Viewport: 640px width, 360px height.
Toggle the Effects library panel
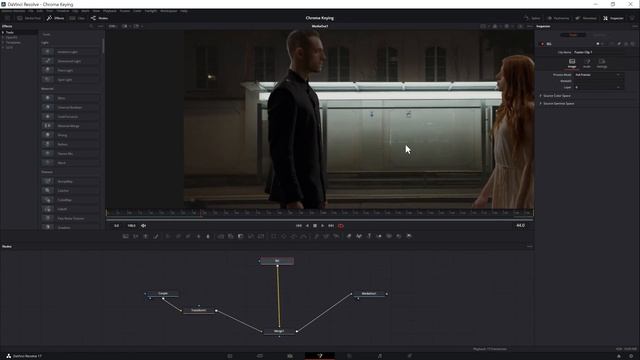click(55, 18)
